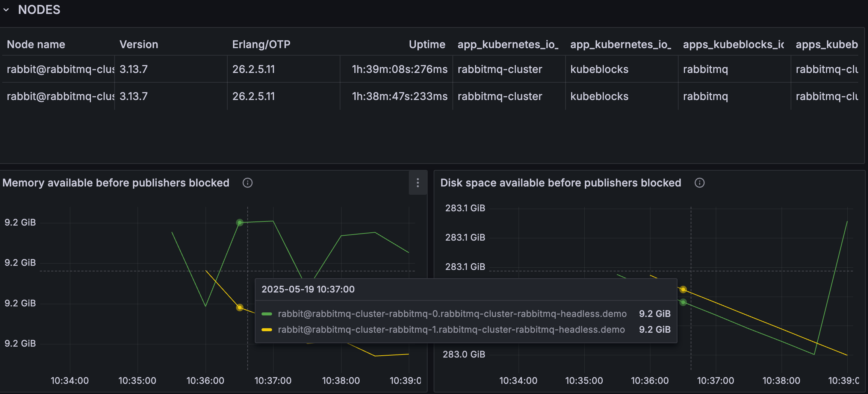Click info icon on Disk space panel

699,183
